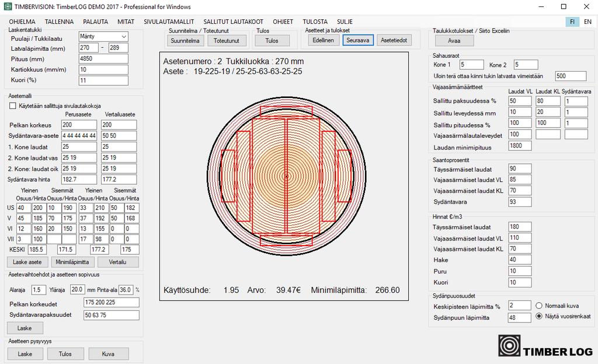The image size is (598, 364).
Task: Open Asetetiedot button
Action: 394,40
